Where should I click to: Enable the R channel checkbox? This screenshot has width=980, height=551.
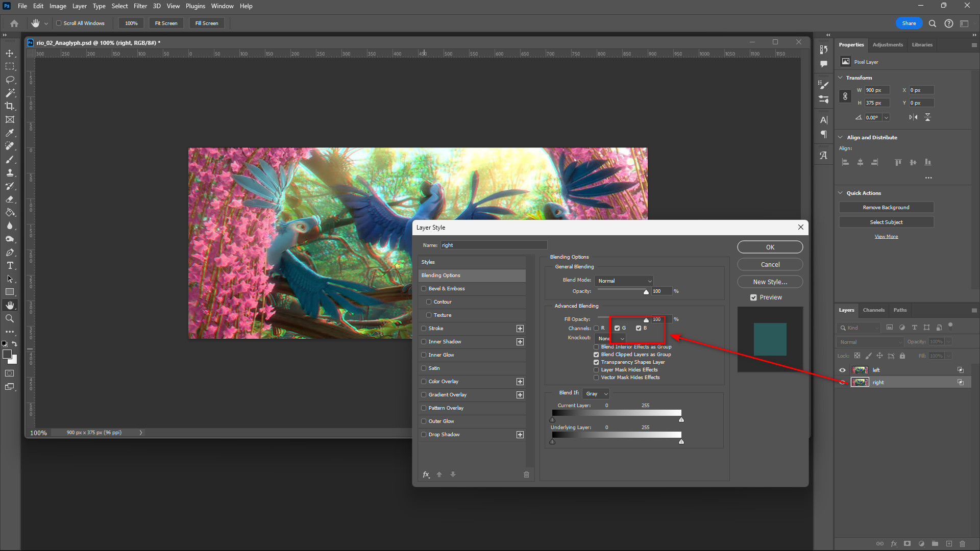[x=596, y=328]
